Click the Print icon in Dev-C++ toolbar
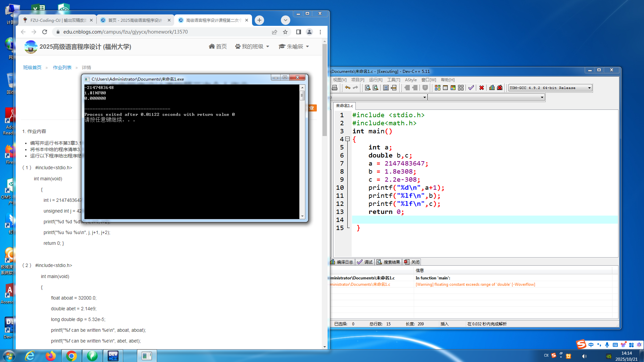Image resolution: width=644 pixels, height=362 pixels. tap(335, 88)
